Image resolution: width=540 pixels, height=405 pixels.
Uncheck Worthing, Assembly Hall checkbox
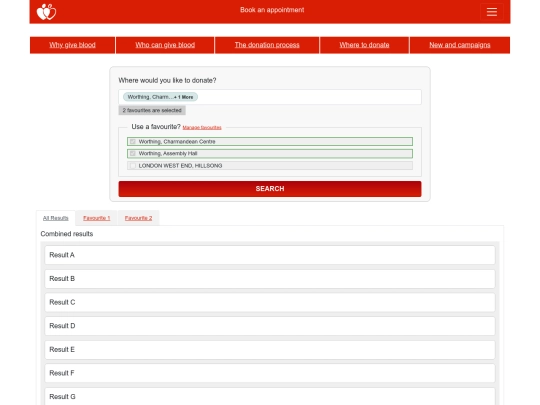pos(133,154)
